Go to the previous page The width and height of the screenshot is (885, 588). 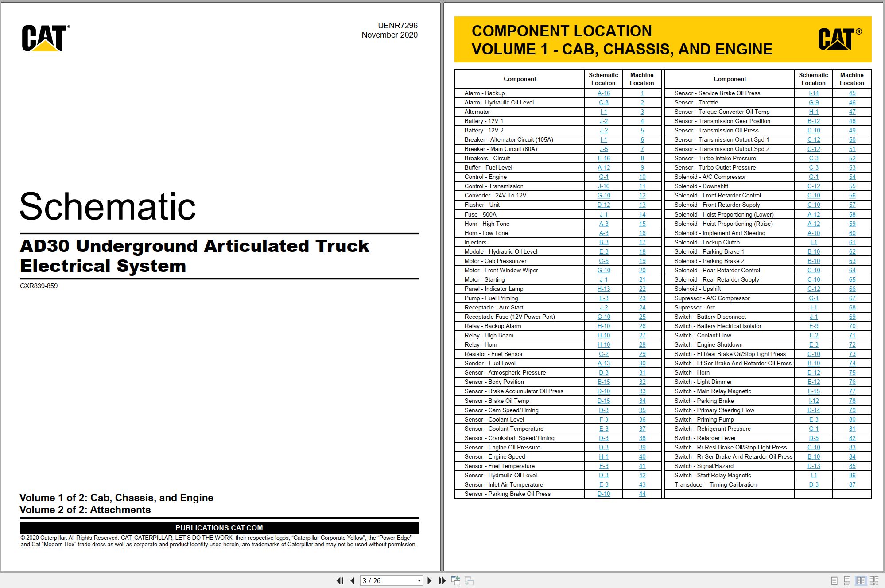(x=353, y=580)
